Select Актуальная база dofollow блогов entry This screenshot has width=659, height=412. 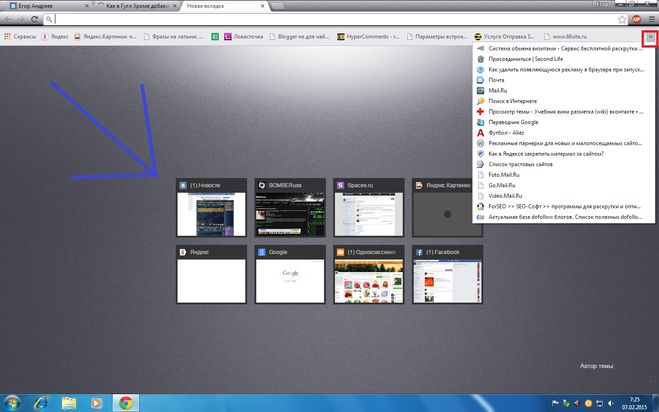pos(564,217)
